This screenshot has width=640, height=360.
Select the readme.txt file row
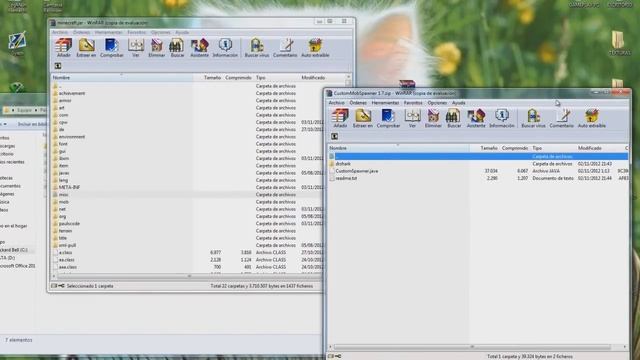478,178
